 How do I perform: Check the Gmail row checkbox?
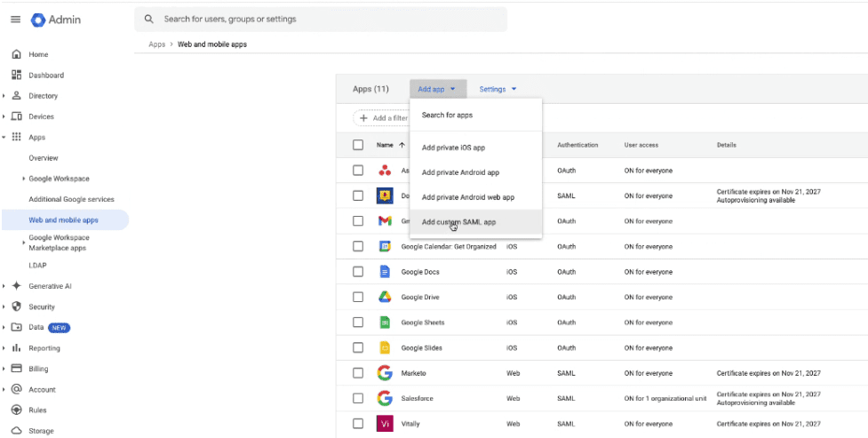(x=358, y=221)
